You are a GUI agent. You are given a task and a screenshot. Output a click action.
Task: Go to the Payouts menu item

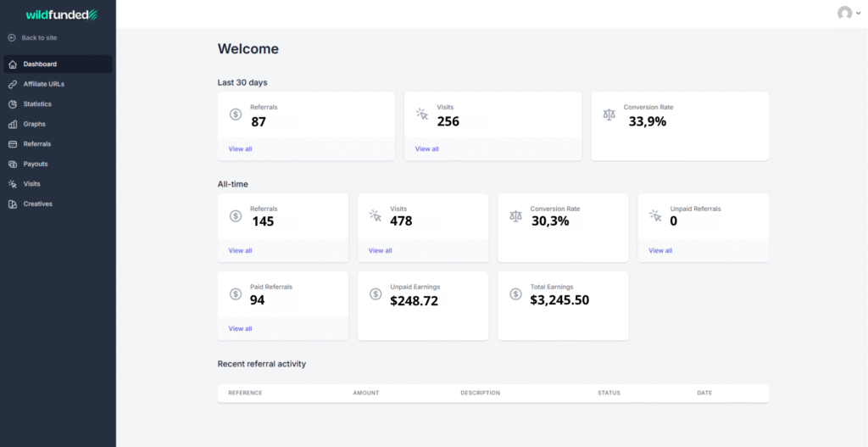tap(36, 164)
